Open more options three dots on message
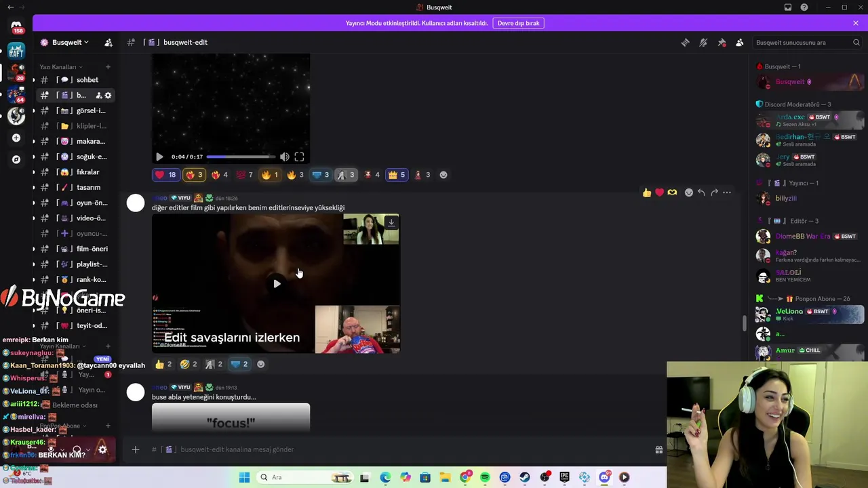Screen dimensions: 868x488 (x=727, y=192)
